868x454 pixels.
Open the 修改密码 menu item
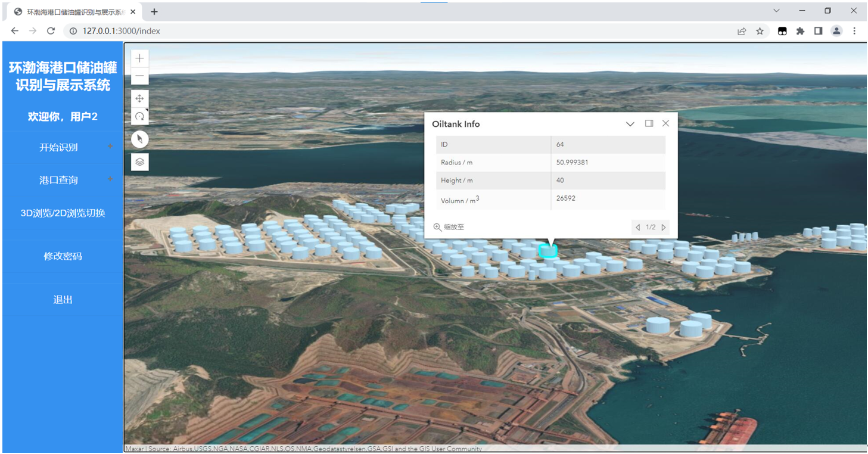(x=63, y=256)
